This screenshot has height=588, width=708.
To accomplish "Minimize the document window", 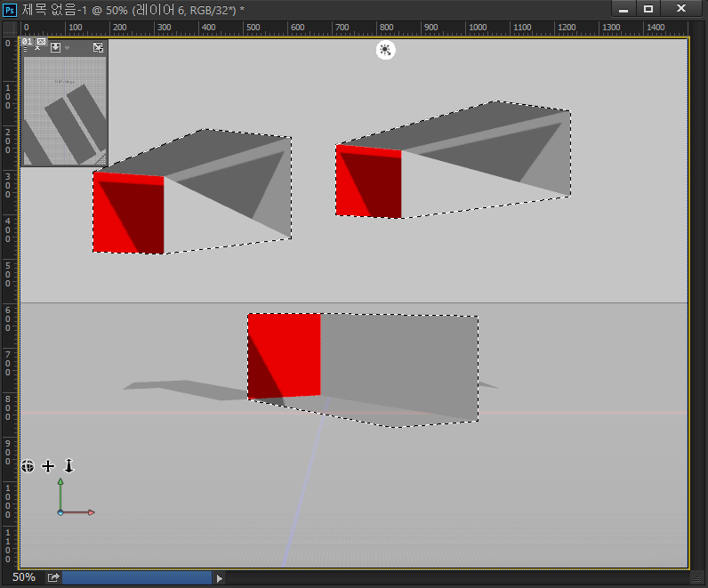I will 624,9.
